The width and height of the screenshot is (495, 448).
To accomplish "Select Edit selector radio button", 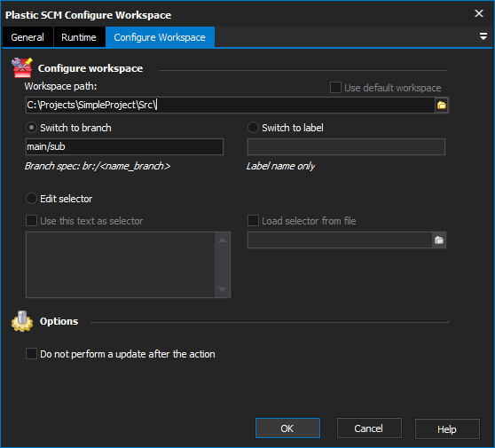I will point(31,199).
